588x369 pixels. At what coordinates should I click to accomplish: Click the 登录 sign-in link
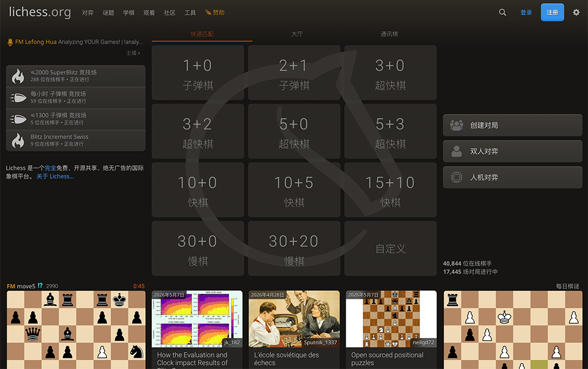[526, 12]
